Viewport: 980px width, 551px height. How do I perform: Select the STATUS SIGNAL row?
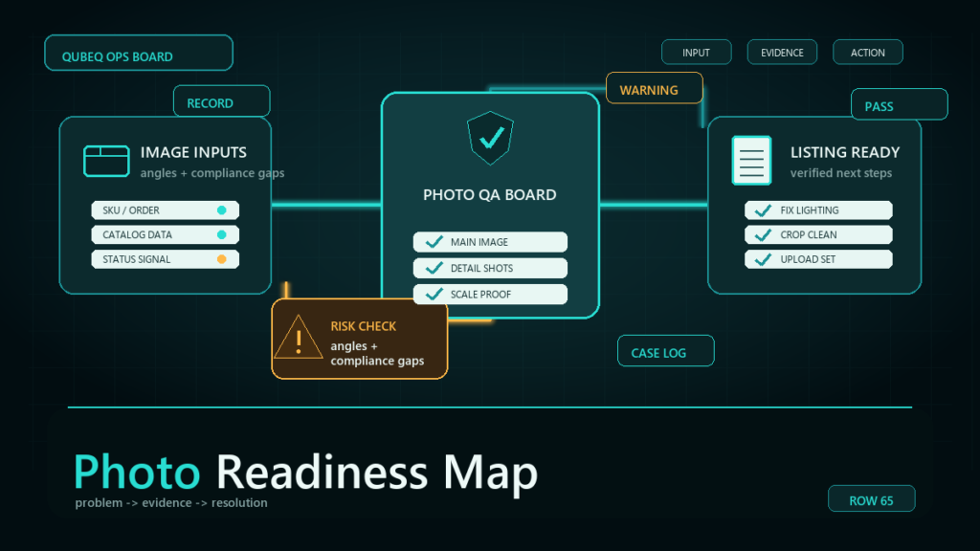pos(165,259)
